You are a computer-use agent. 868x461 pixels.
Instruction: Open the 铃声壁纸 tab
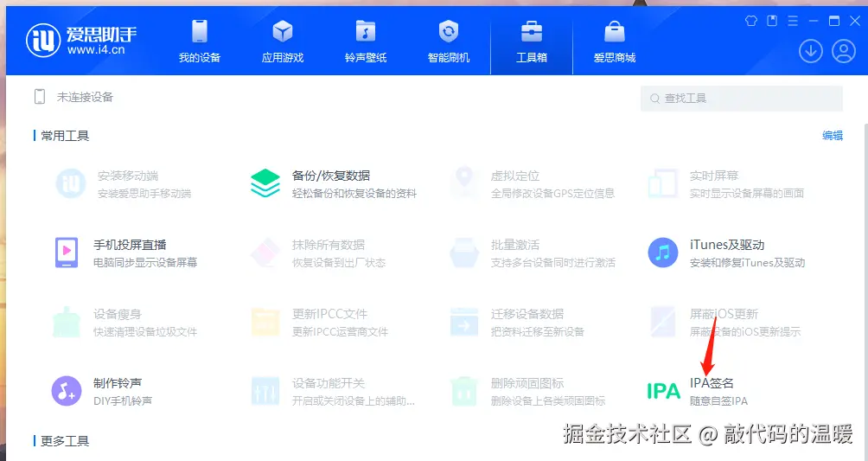(366, 41)
